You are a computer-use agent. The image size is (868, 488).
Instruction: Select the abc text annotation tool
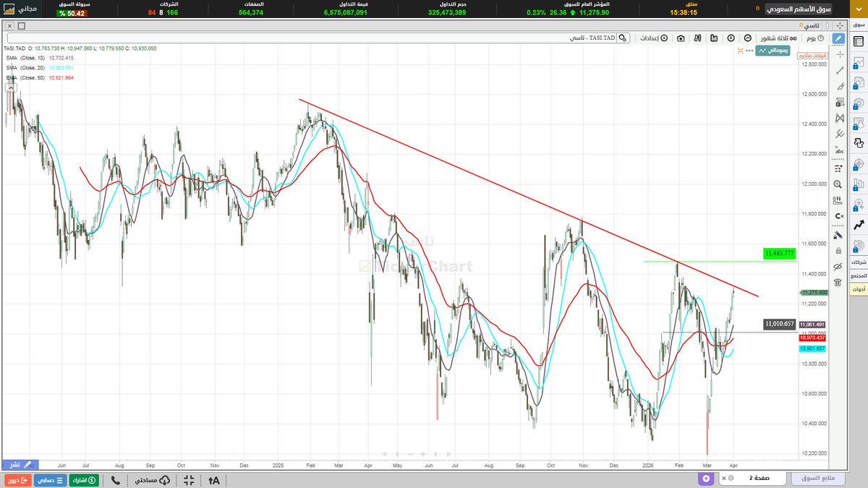(x=839, y=150)
